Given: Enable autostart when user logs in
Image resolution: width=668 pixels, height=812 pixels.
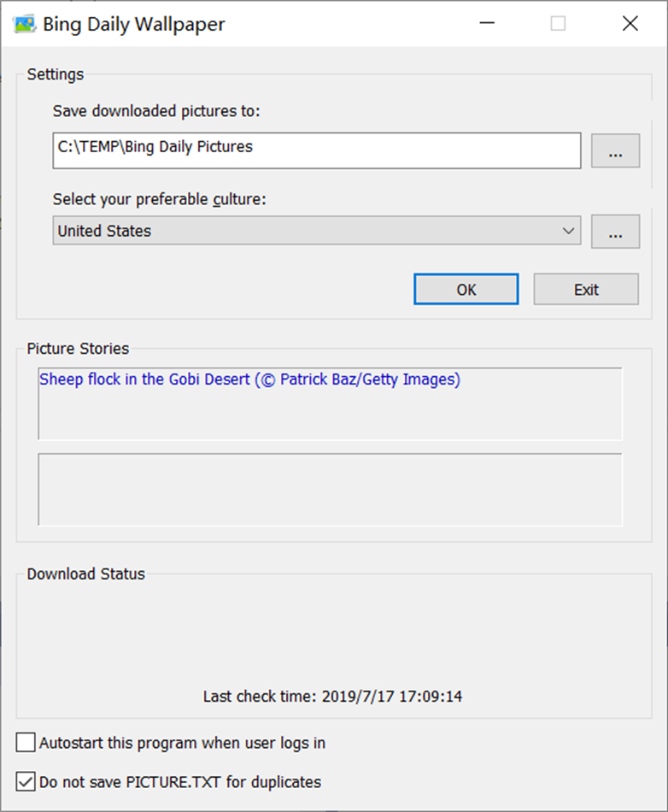Looking at the screenshot, I should click(x=26, y=743).
